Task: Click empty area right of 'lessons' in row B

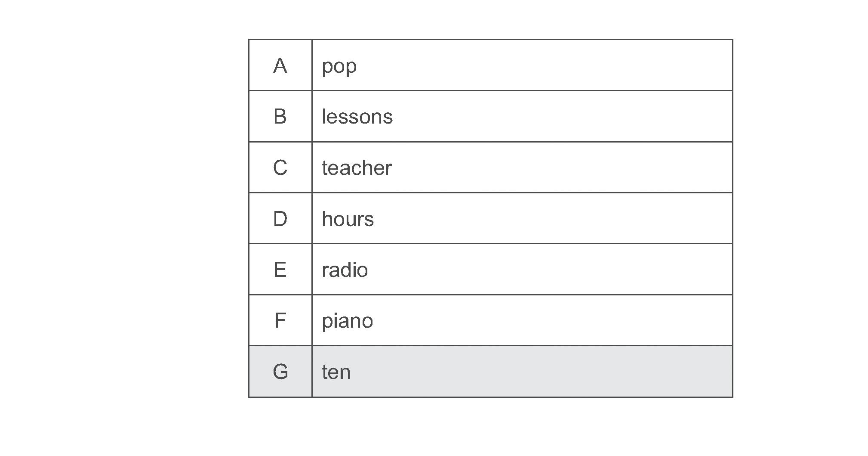Action: click(x=559, y=116)
